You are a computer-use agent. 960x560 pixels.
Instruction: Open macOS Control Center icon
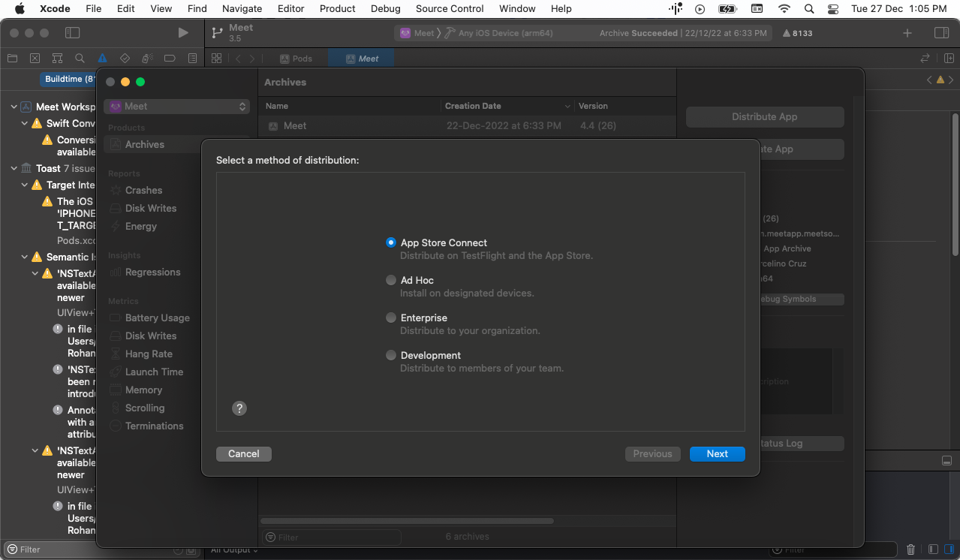(833, 9)
